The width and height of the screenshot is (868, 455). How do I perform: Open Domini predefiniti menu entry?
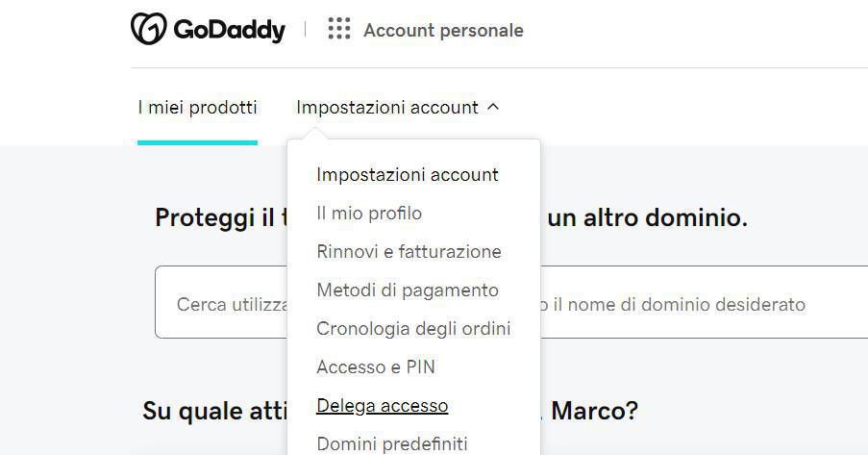pos(391,443)
